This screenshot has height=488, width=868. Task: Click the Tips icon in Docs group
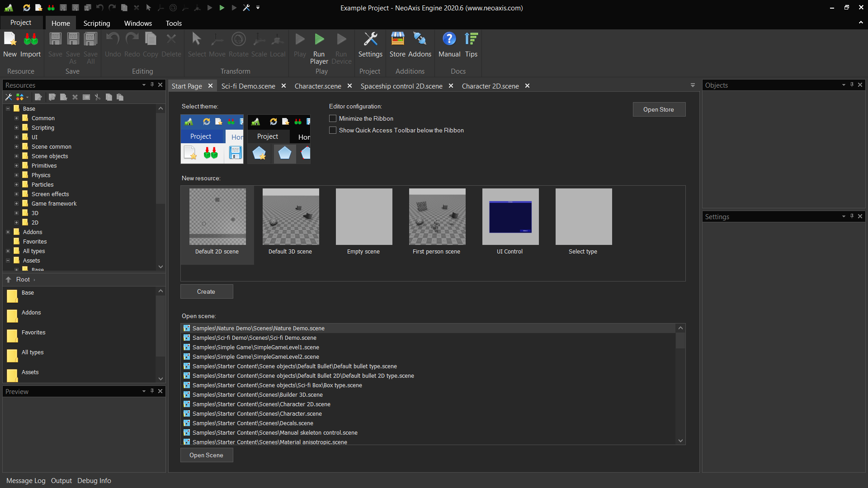(471, 40)
